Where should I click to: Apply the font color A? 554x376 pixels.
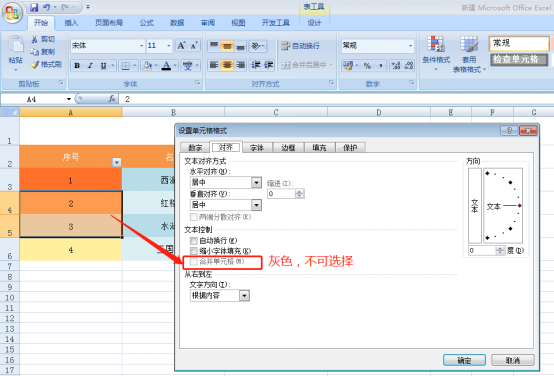[x=166, y=66]
